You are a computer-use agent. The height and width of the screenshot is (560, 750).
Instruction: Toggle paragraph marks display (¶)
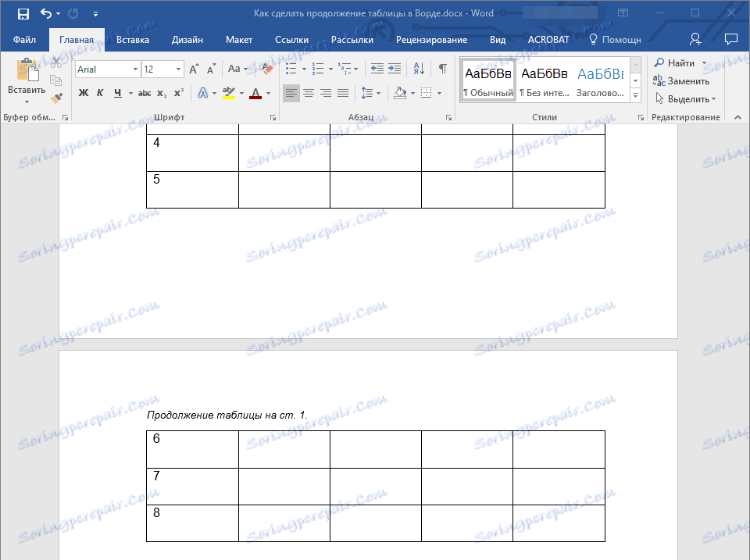pos(443,69)
